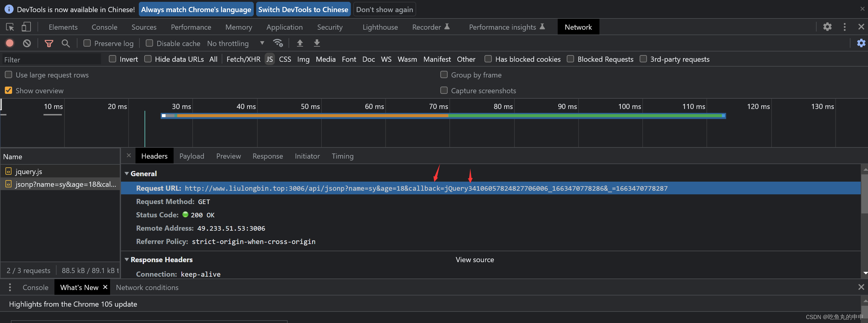Click the info icon in notification bar
The width and height of the screenshot is (868, 323).
[9, 9]
